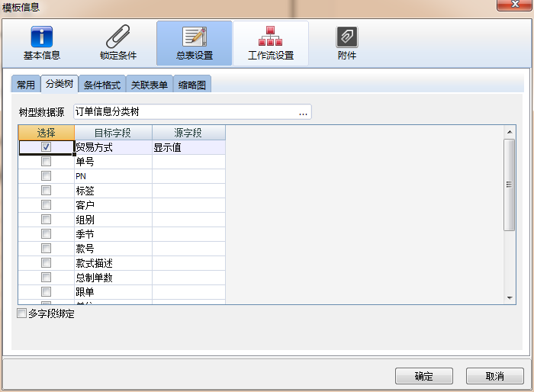Enable the 多字段绑定 checkbox
The height and width of the screenshot is (392, 534).
[x=21, y=313]
